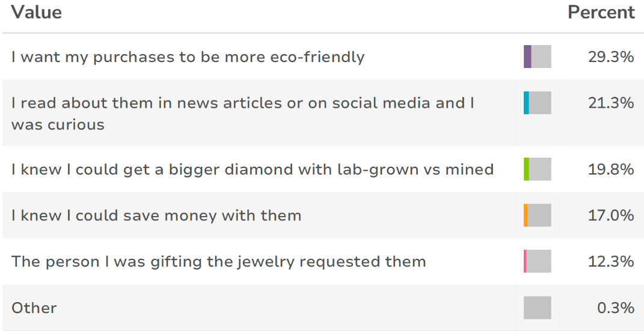Viewport: 644px width, 331px height.
Task: Click the green bar for bigger diamond
Action: pyautogui.click(x=526, y=170)
